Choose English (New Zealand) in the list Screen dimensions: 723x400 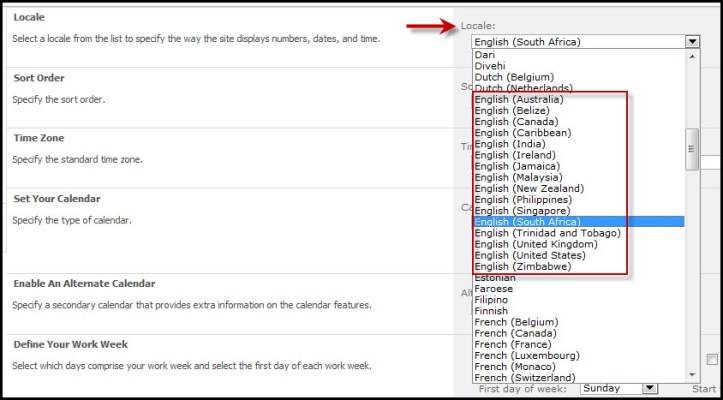pos(529,188)
